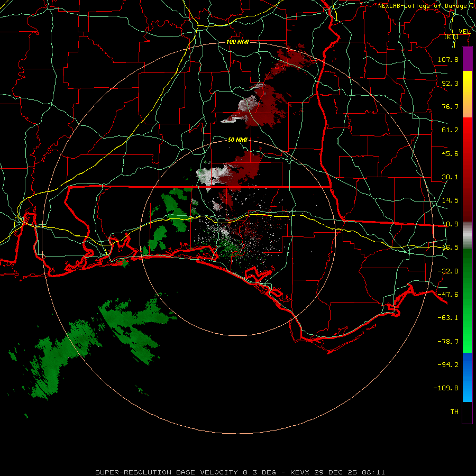
Task: Click the -47.6 velocity scale value
Action: 448,295
